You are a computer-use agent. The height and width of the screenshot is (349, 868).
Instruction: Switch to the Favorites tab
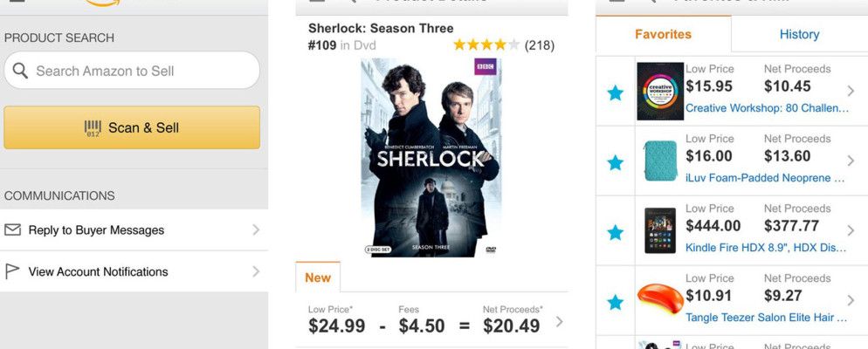(x=663, y=35)
